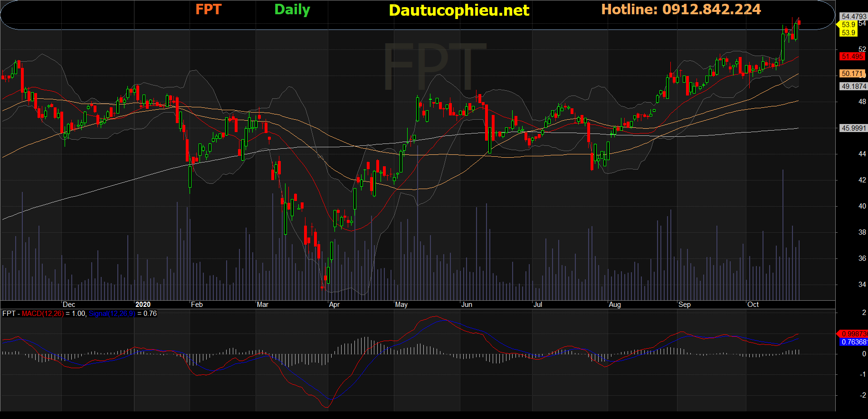Click the red 51.495 price tag
868x419 pixels.
coord(852,57)
